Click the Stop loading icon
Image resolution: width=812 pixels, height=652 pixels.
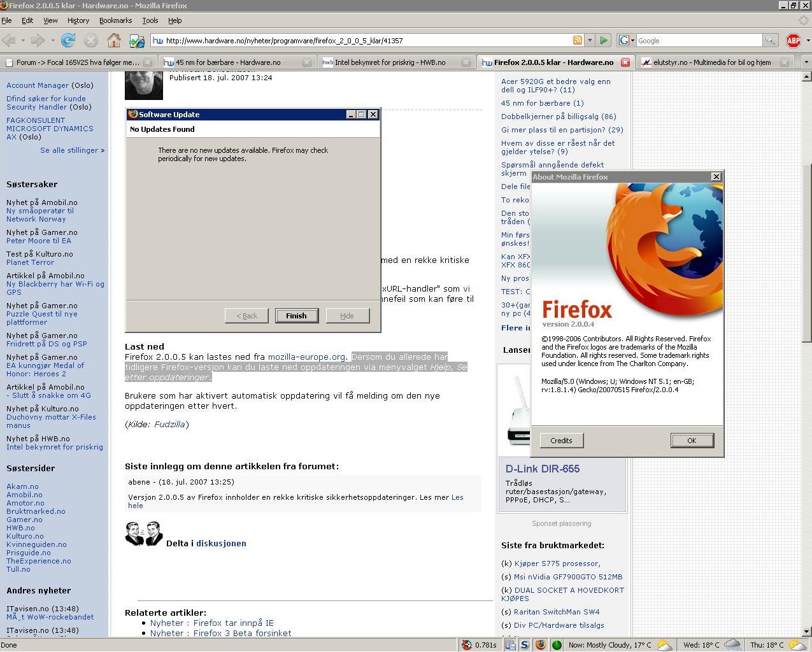click(91, 41)
